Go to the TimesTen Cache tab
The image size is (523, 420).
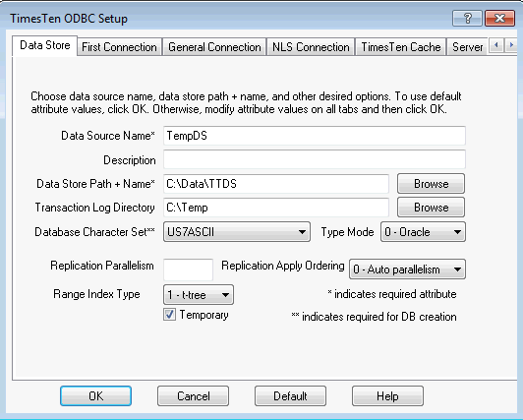tap(400, 47)
